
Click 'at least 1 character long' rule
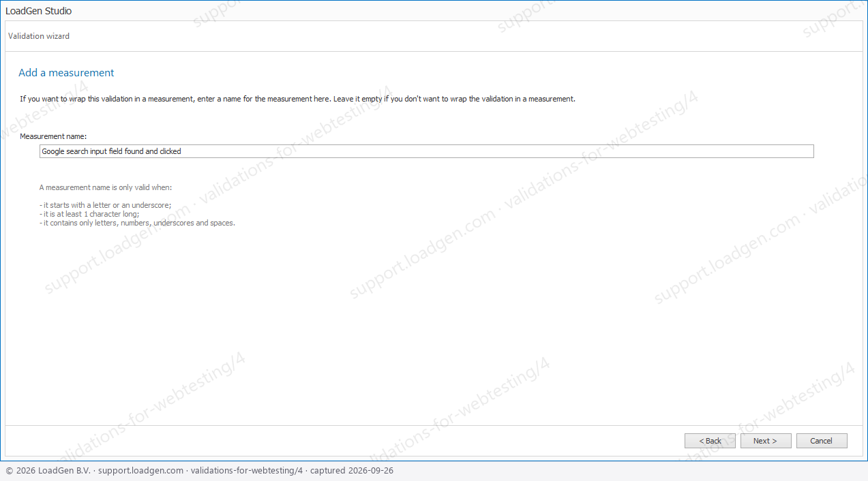89,214
